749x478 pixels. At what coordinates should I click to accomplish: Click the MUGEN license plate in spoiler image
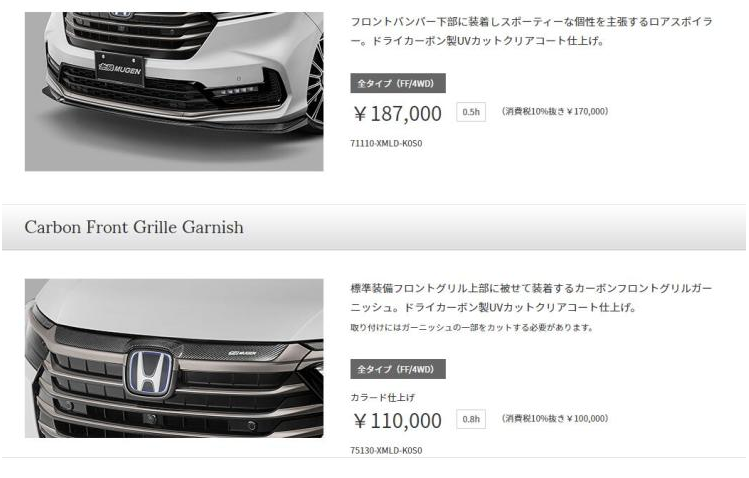pyautogui.click(x=120, y=68)
